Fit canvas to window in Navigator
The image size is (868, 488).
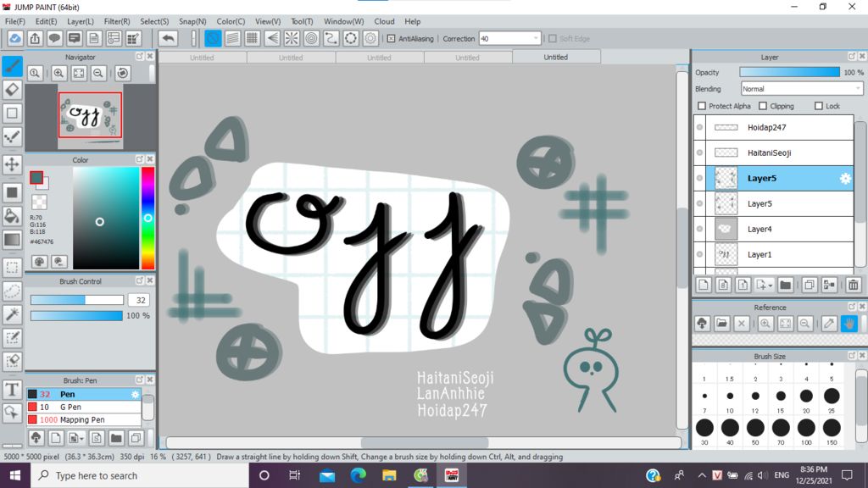(79, 73)
